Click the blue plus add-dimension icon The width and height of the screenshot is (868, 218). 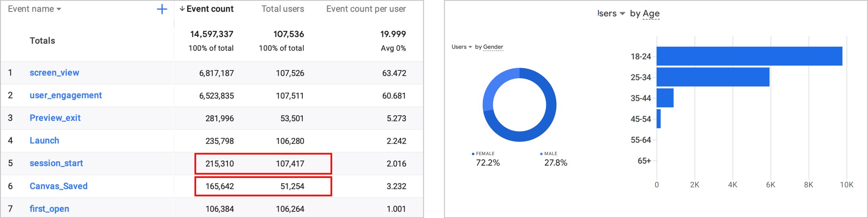coord(162,9)
